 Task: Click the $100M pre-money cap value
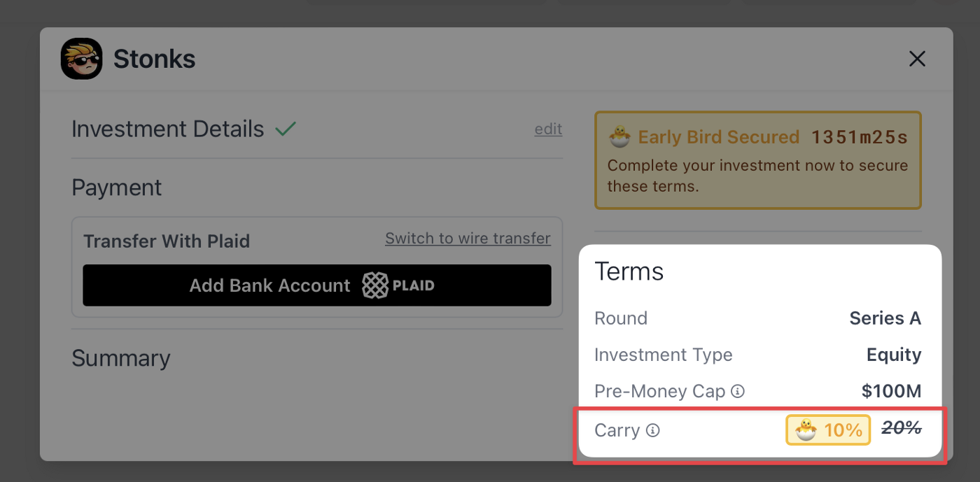click(x=891, y=391)
